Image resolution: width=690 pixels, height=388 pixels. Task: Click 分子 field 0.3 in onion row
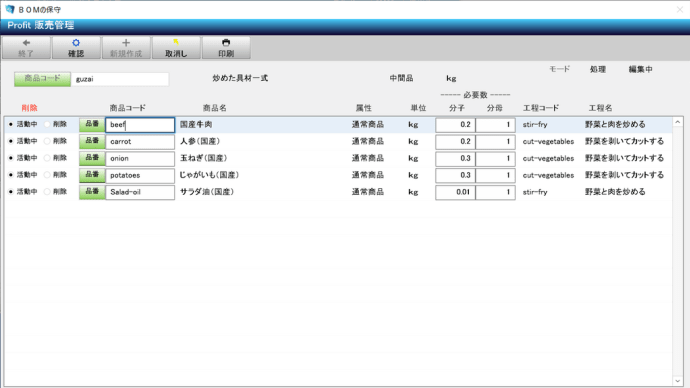(x=455, y=158)
